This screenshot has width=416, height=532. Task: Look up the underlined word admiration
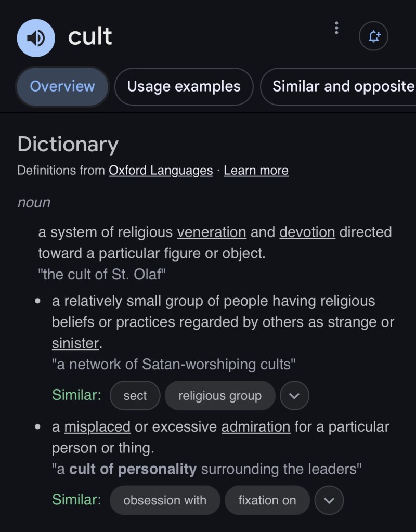coord(255,427)
